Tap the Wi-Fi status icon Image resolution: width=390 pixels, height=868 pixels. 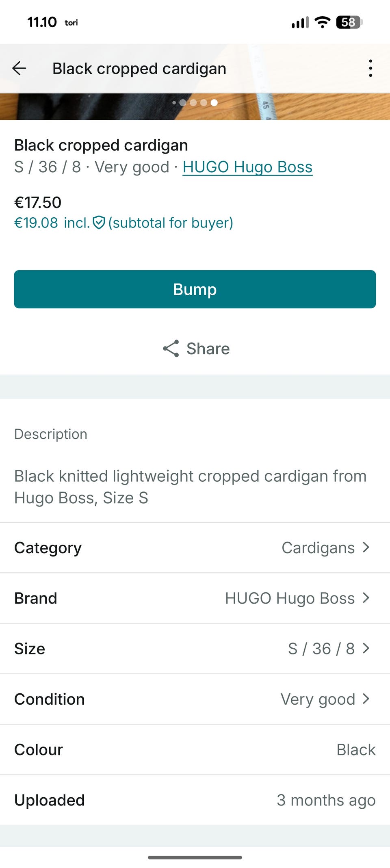323,22
